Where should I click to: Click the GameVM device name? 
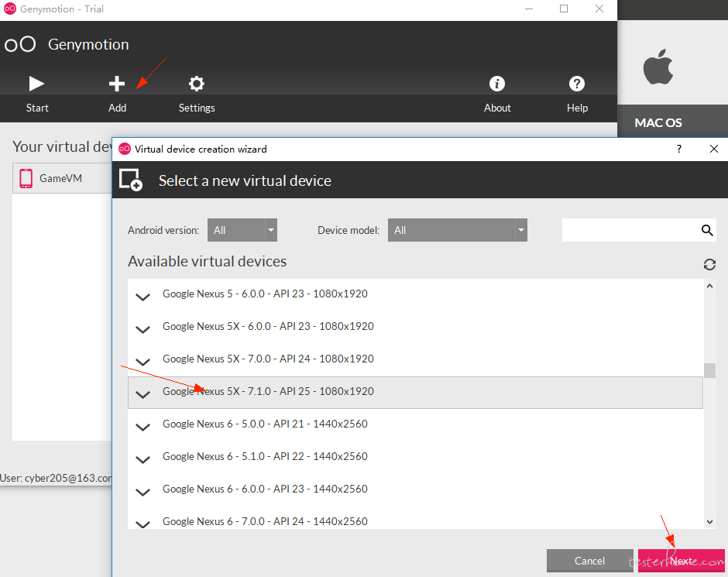point(60,178)
